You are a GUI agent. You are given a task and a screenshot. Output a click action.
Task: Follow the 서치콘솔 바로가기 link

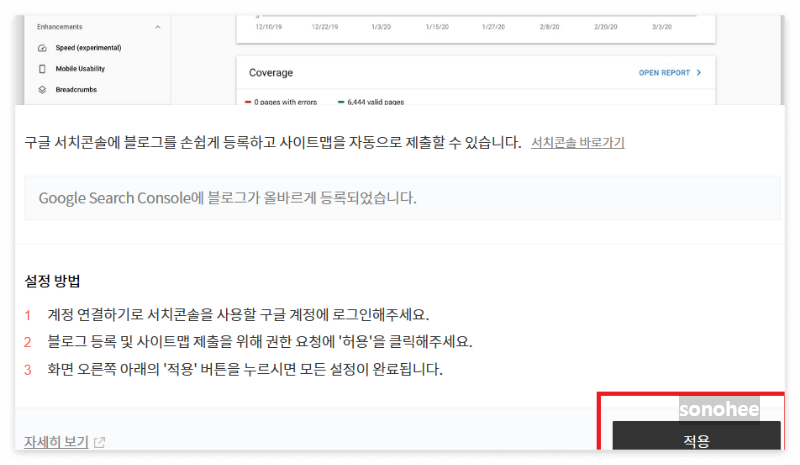point(578,142)
